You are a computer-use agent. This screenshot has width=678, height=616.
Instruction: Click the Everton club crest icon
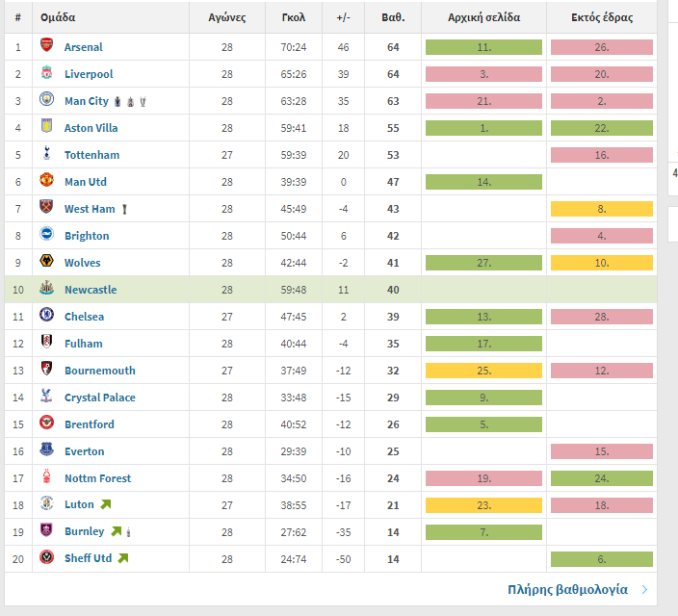tap(46, 450)
